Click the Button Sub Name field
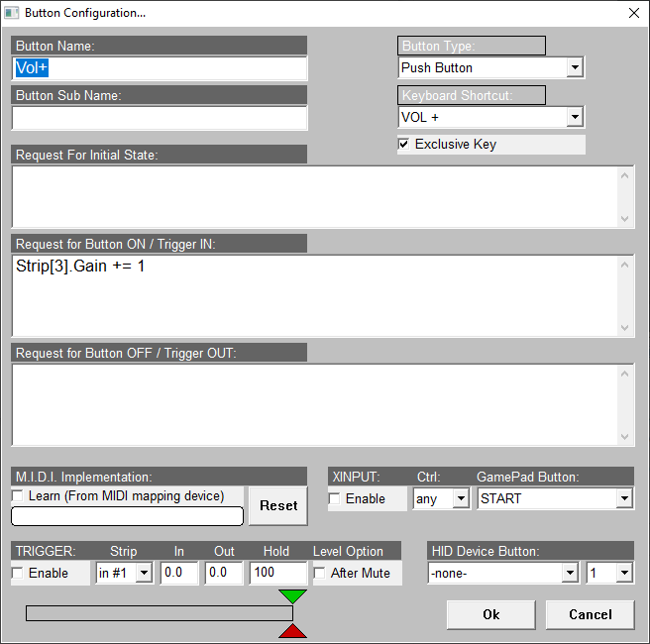Image resolution: width=650 pixels, height=644 pixels. pos(160,118)
